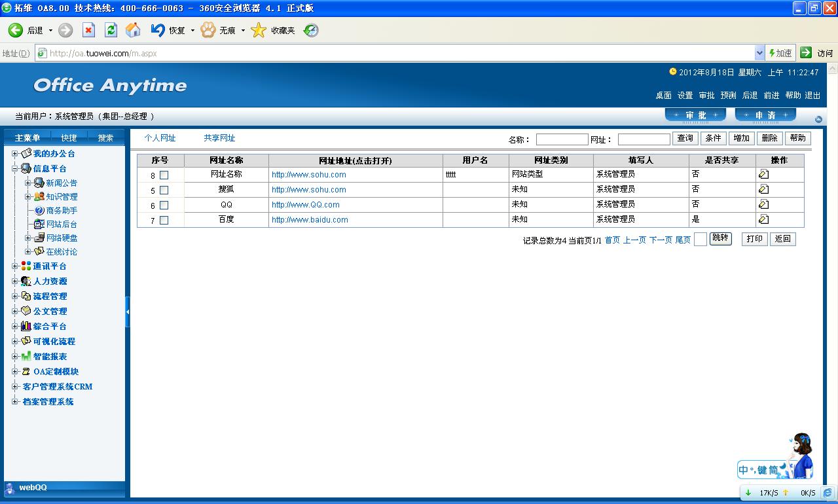838x504 pixels.
Task: Expand the 我的办公台 tree node
Action: 15,154
